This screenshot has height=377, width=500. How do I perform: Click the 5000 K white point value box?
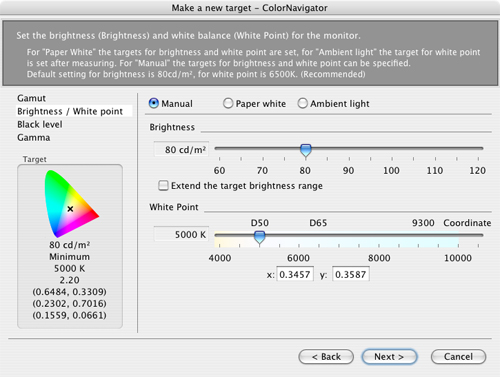tap(181, 234)
